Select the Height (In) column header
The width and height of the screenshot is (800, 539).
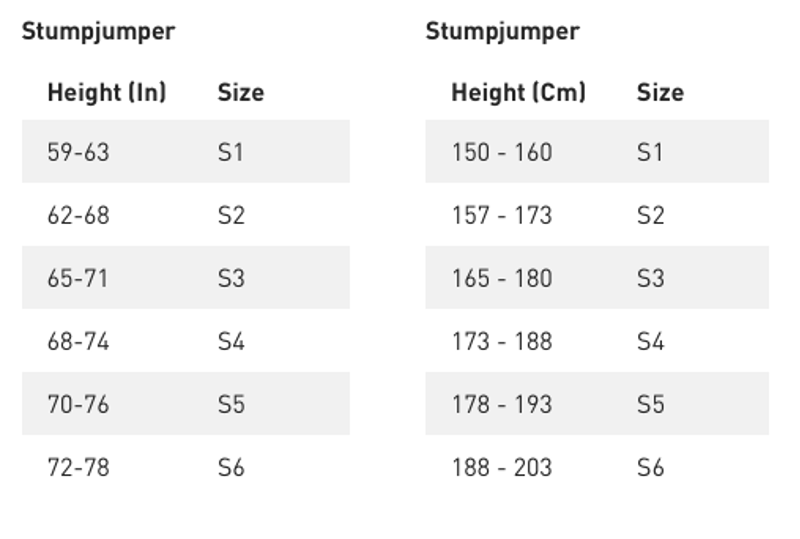click(x=106, y=93)
